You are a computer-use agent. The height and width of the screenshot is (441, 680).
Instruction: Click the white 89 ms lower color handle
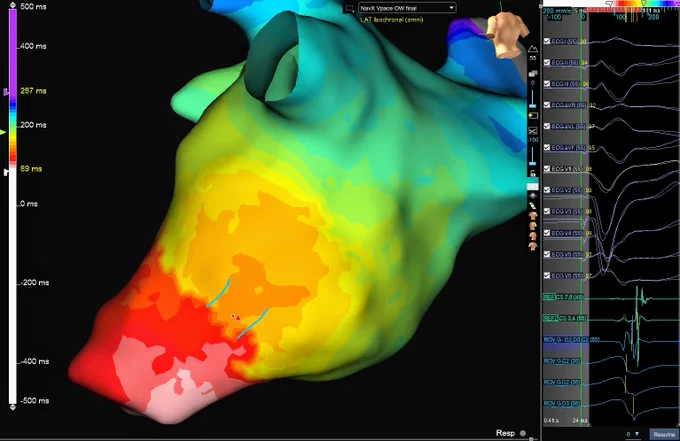click(x=6, y=172)
